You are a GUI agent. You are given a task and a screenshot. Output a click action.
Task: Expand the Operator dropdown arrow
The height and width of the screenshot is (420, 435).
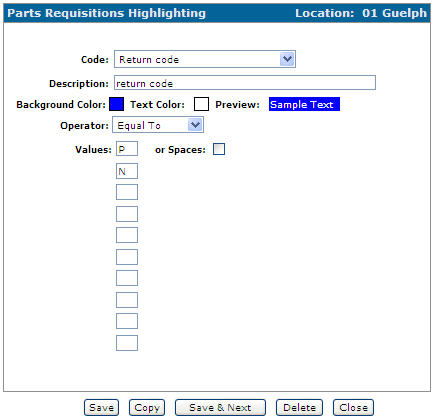click(x=195, y=125)
